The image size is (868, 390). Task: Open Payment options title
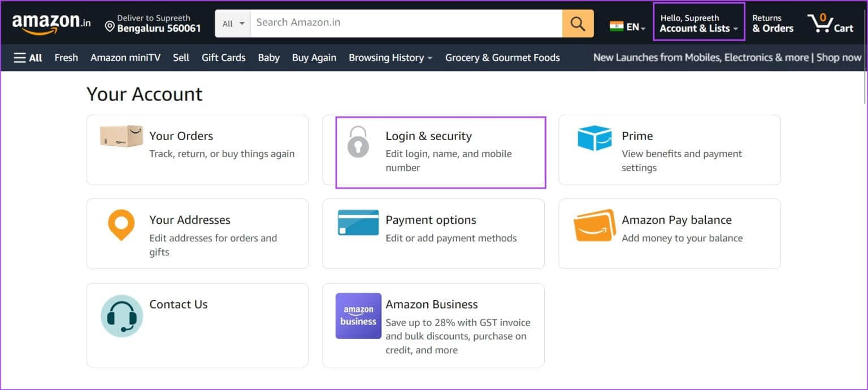tap(431, 220)
